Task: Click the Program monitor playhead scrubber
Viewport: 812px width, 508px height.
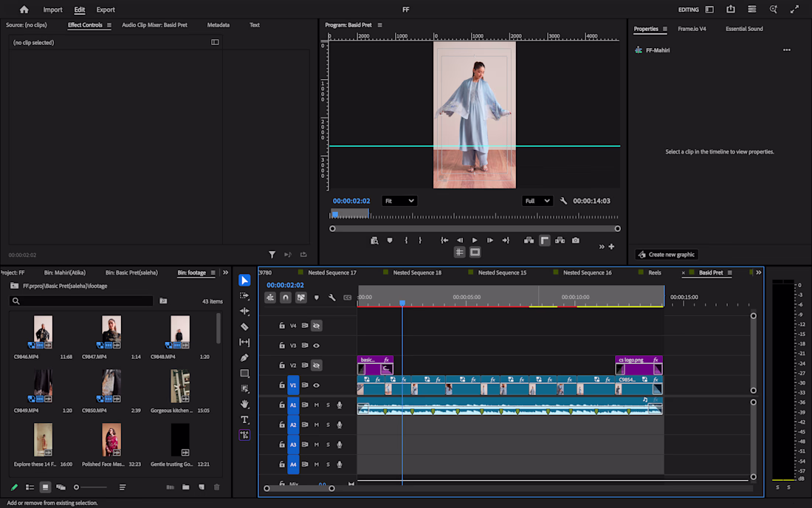Action: [335, 214]
